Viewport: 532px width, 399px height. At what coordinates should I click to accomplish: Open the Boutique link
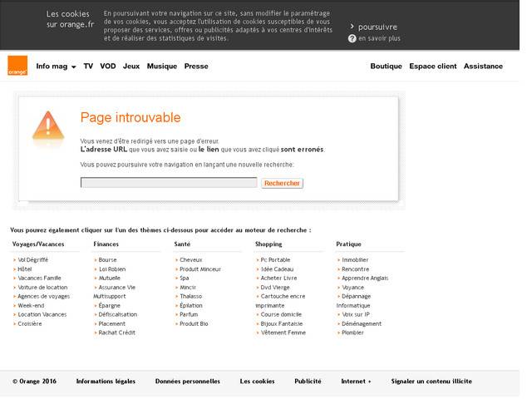tap(386, 66)
